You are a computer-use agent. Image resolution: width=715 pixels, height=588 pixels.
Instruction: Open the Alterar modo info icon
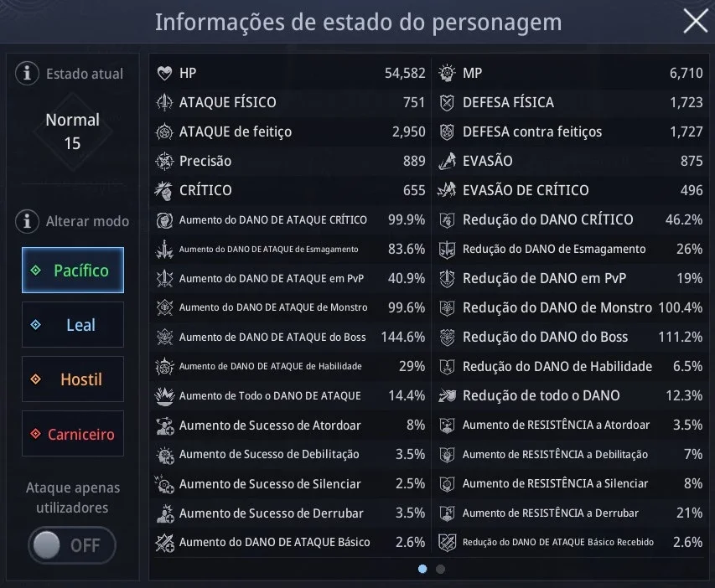(x=27, y=221)
